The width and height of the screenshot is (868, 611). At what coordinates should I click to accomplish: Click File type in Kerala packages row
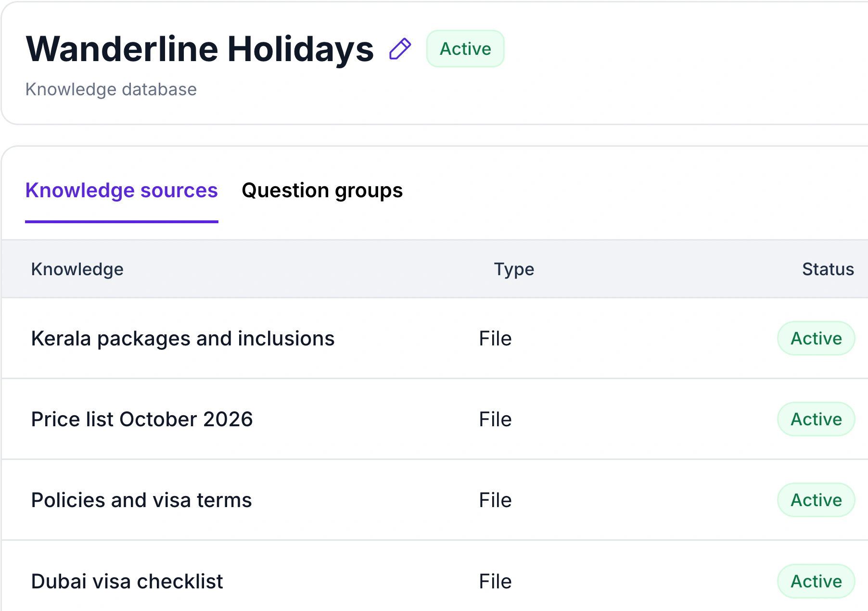[x=495, y=338]
